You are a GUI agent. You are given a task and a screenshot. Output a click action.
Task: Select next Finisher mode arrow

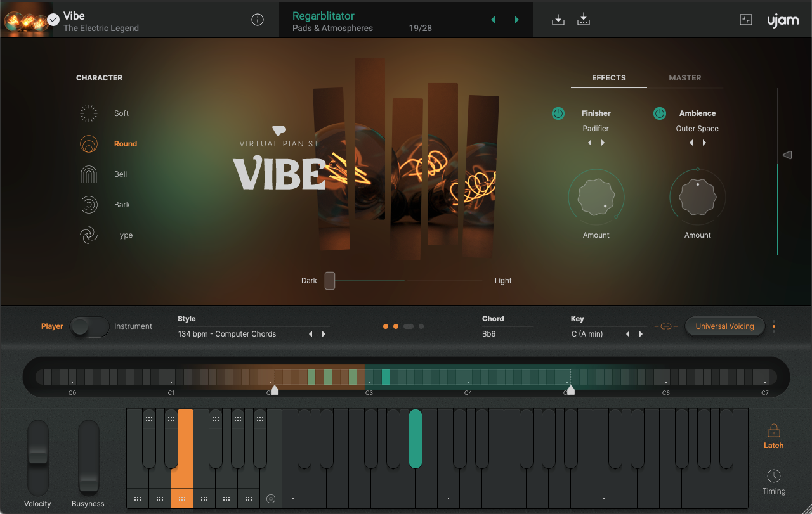point(603,143)
